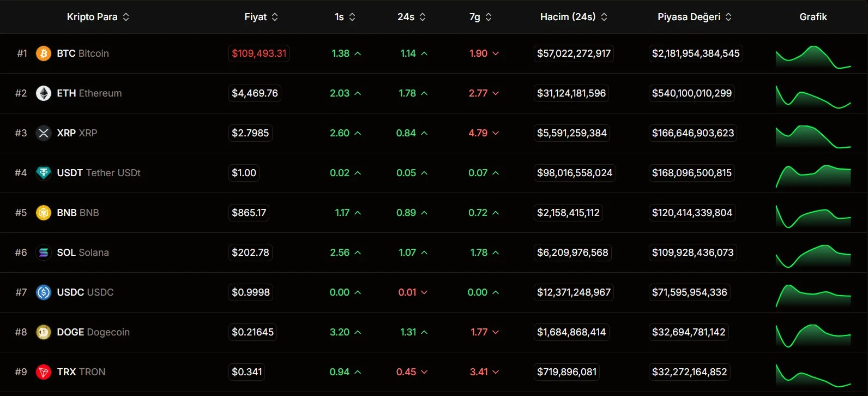868x396 pixels.
Task: Sort by 24s change column
Action: pyautogui.click(x=412, y=17)
